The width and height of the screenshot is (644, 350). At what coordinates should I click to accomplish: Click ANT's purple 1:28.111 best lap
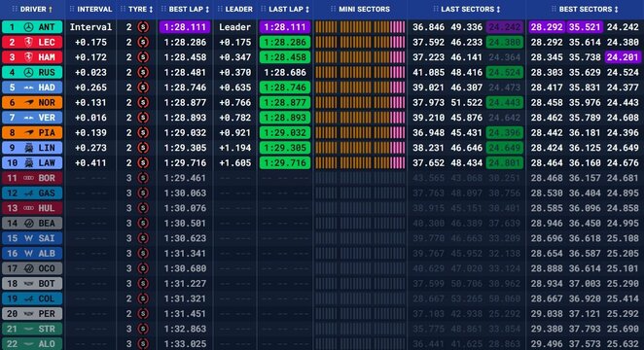(x=185, y=27)
